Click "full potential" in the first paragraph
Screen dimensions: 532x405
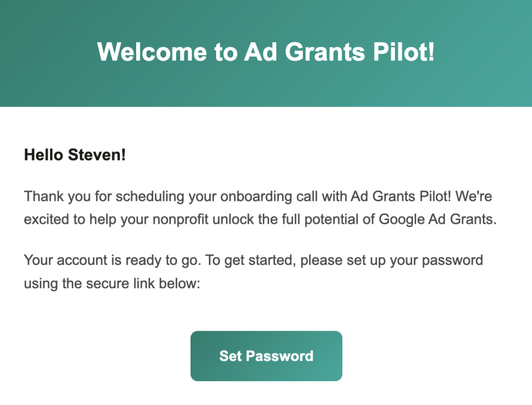tap(339, 219)
